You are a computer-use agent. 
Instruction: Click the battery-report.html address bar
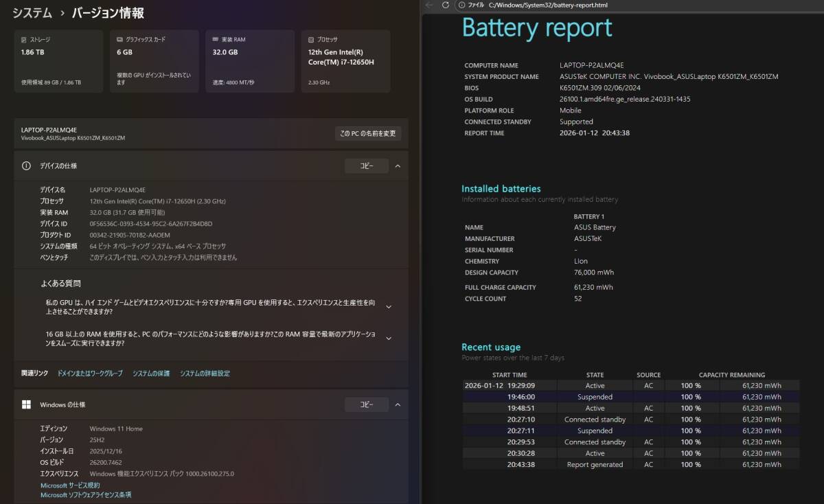tap(548, 5)
